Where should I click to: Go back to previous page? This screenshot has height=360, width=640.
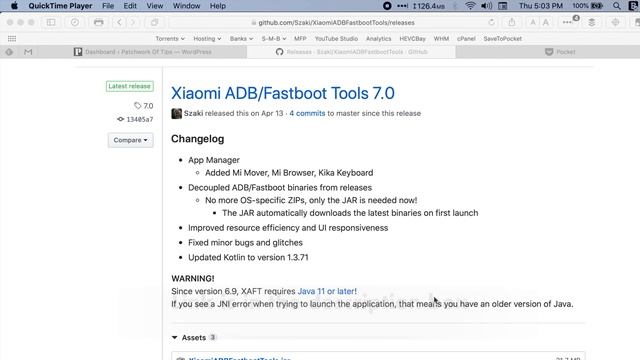click(119, 22)
